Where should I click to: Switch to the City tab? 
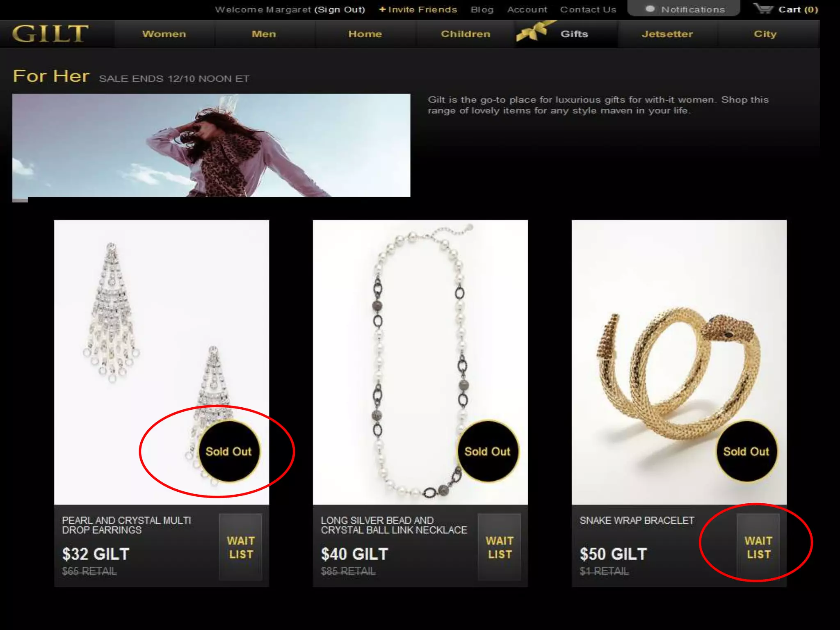pos(765,34)
